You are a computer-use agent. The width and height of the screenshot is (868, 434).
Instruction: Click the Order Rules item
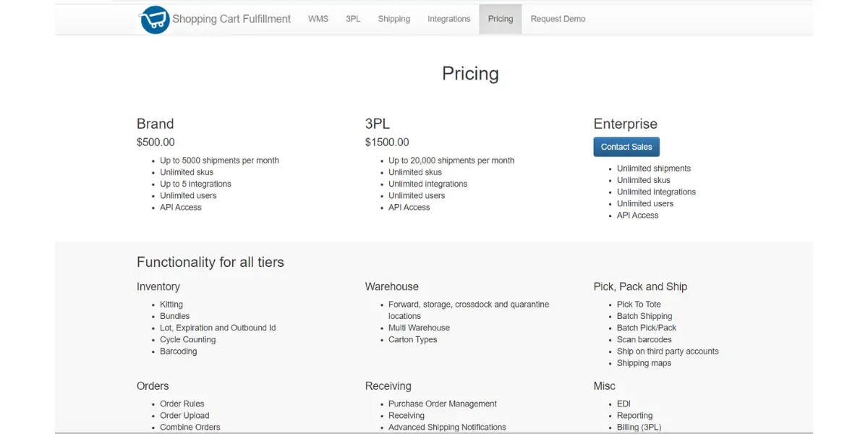[x=182, y=404]
